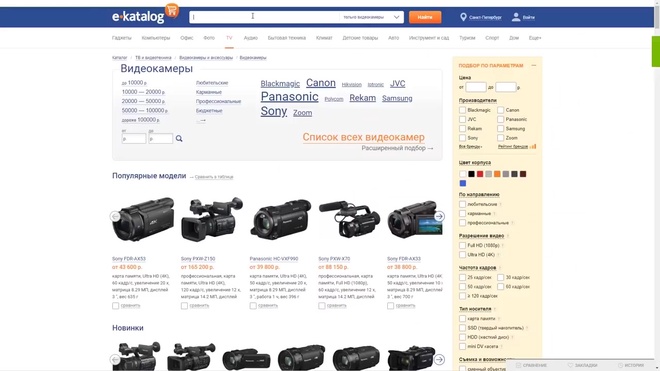The image size is (660, 371).
Task: Collapse the Подбор по параметрам panel
Action: click(x=534, y=66)
